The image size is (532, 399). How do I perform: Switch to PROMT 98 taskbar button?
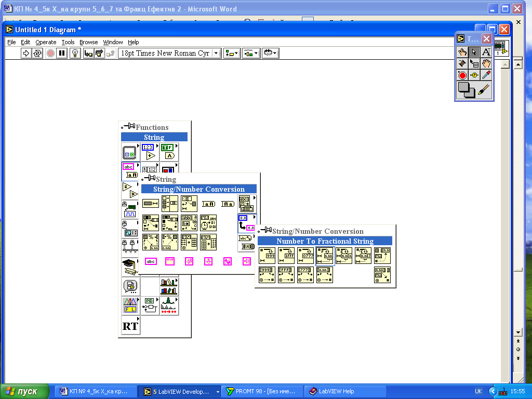[x=263, y=392]
